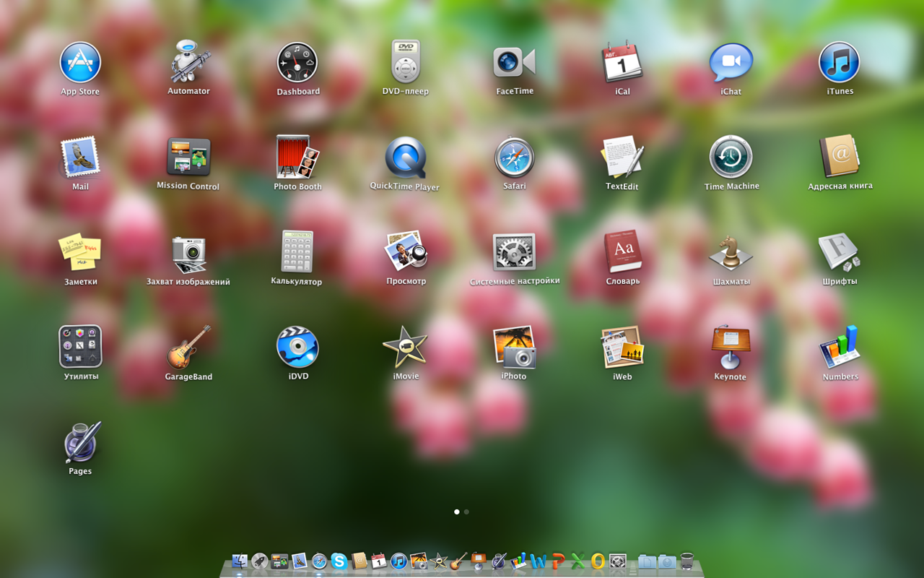Launch Time Machine
This screenshot has width=924, height=578.
731,157
